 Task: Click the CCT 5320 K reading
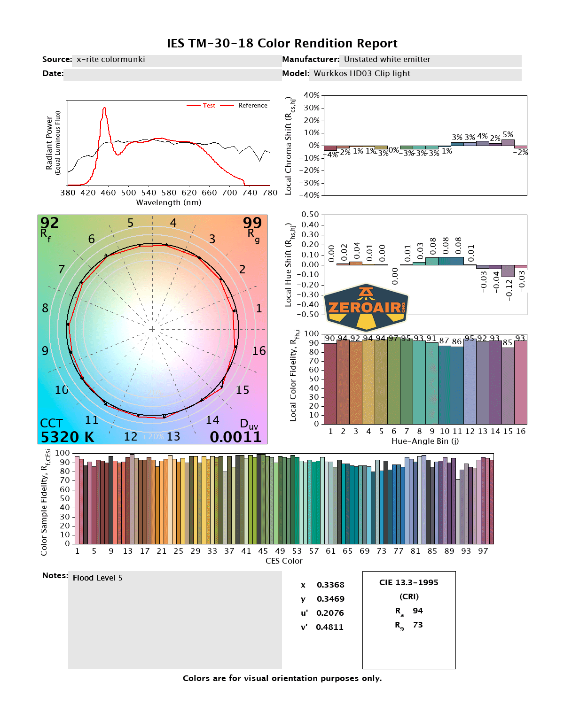pyautogui.click(x=67, y=437)
